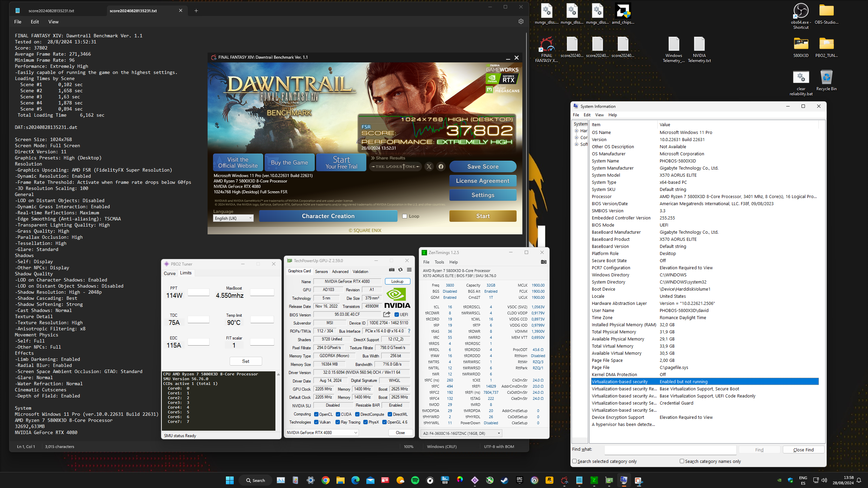Open the GPU selection dropdown in GPU-Z
Screen dimensions: 868x488
click(322, 432)
